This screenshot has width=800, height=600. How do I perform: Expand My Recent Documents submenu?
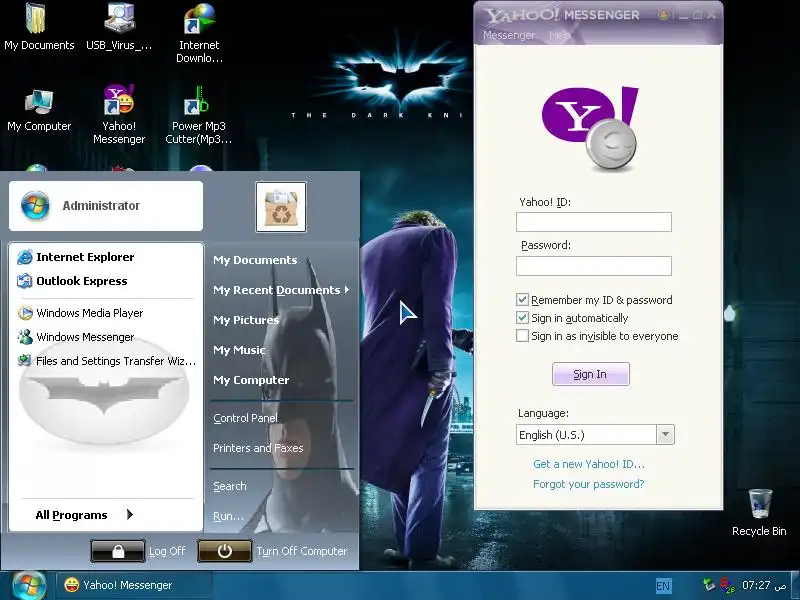281,290
